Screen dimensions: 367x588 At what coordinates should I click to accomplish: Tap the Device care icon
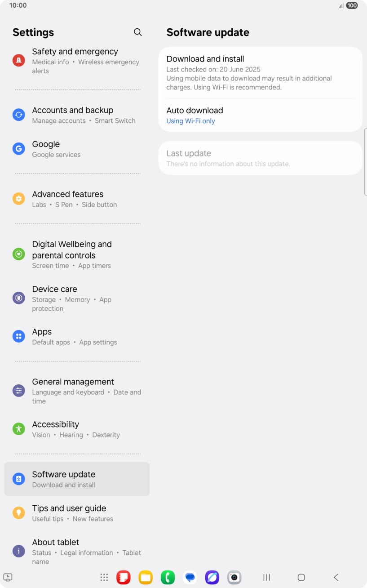[18, 298]
